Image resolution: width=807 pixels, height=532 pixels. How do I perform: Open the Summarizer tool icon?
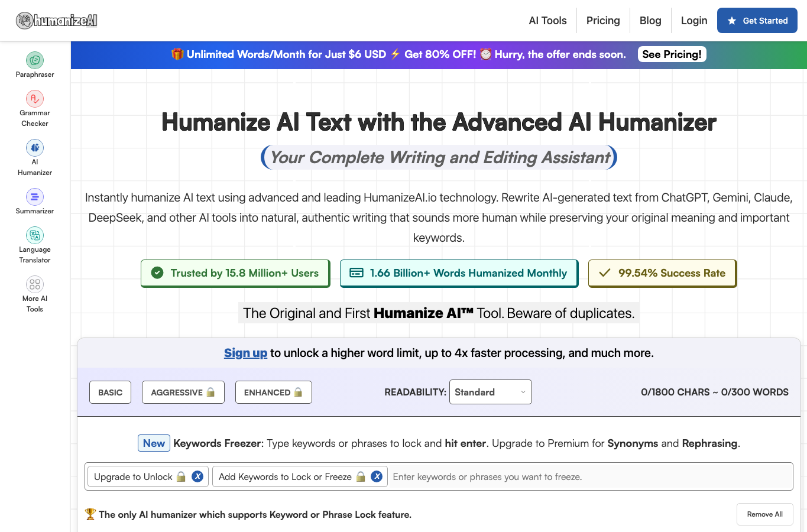pos(35,197)
